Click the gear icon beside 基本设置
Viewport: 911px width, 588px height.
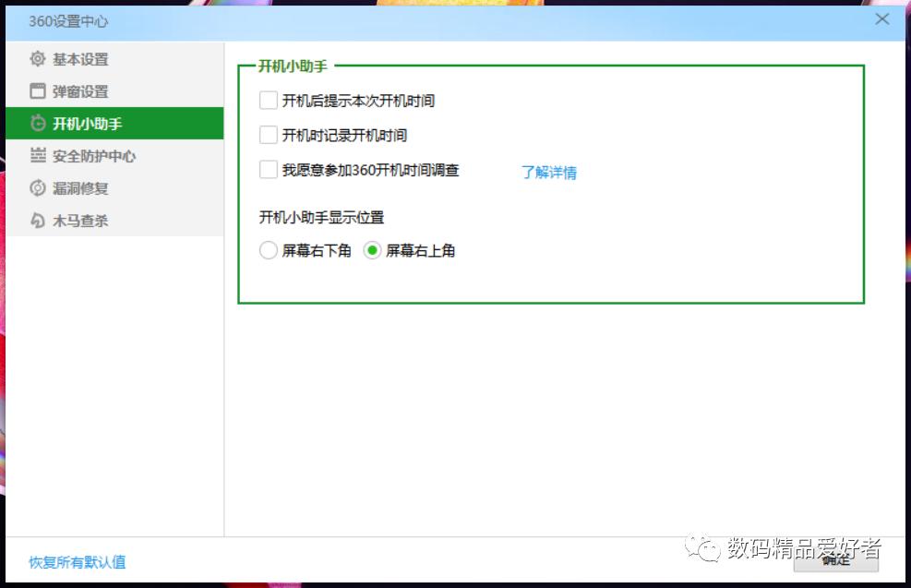click(x=37, y=58)
